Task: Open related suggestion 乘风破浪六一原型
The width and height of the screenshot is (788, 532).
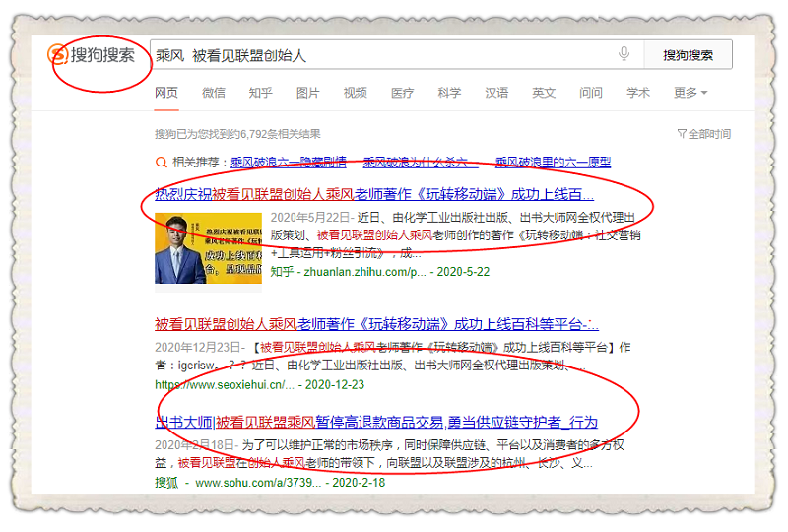Action: [x=553, y=163]
